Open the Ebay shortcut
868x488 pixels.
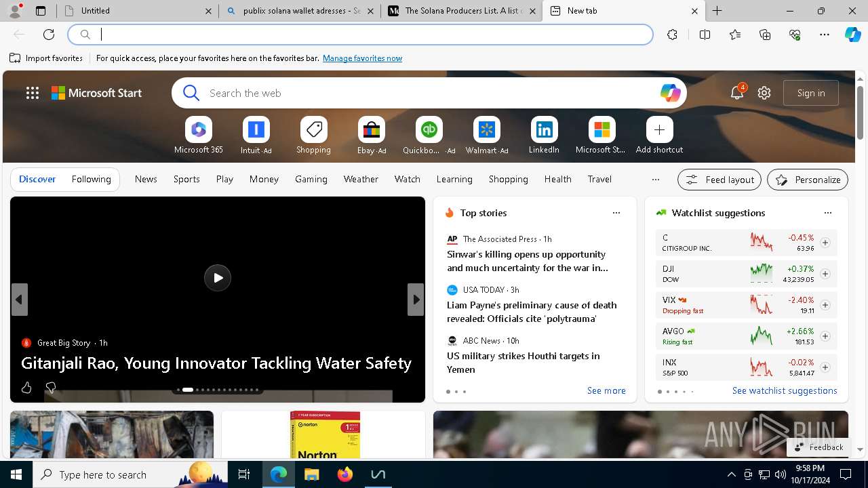371,136
